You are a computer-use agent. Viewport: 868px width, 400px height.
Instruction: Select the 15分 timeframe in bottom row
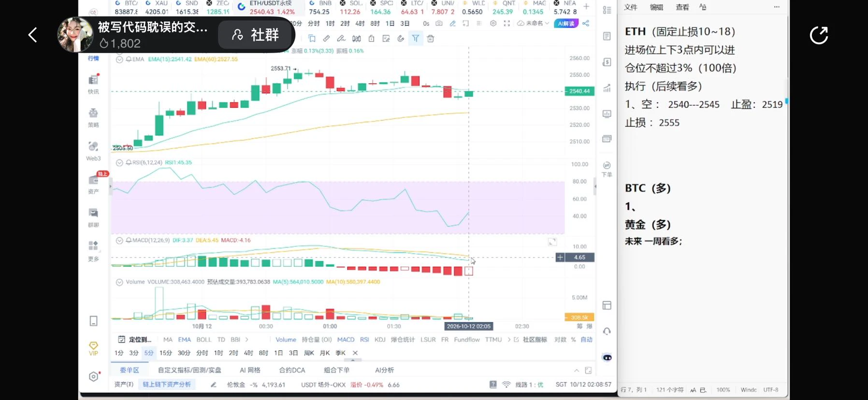[165, 353]
